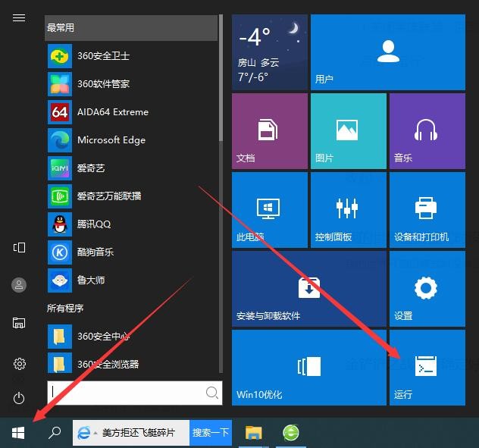
Task: Launch 360软件管家
Action: 131,83
